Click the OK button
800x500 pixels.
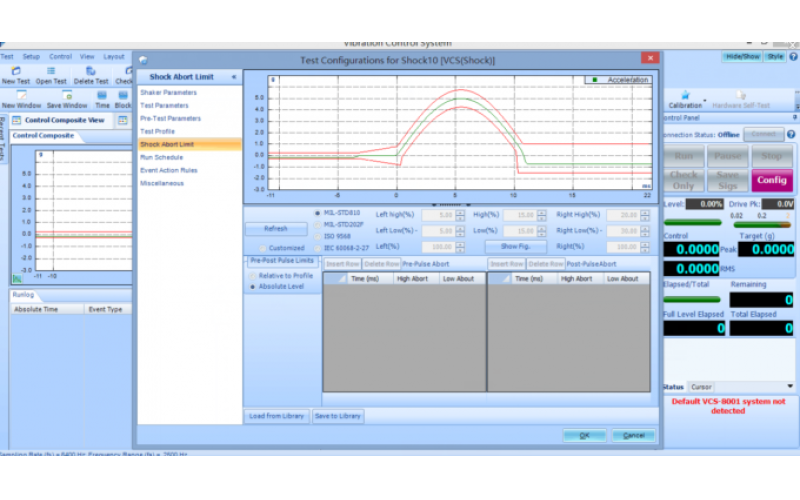tap(585, 435)
